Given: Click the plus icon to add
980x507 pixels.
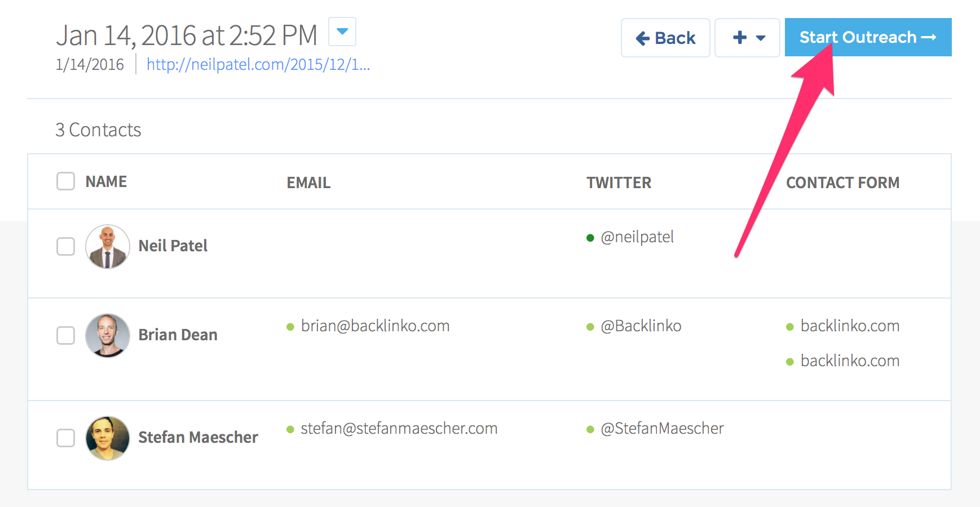Looking at the screenshot, I should 740,38.
